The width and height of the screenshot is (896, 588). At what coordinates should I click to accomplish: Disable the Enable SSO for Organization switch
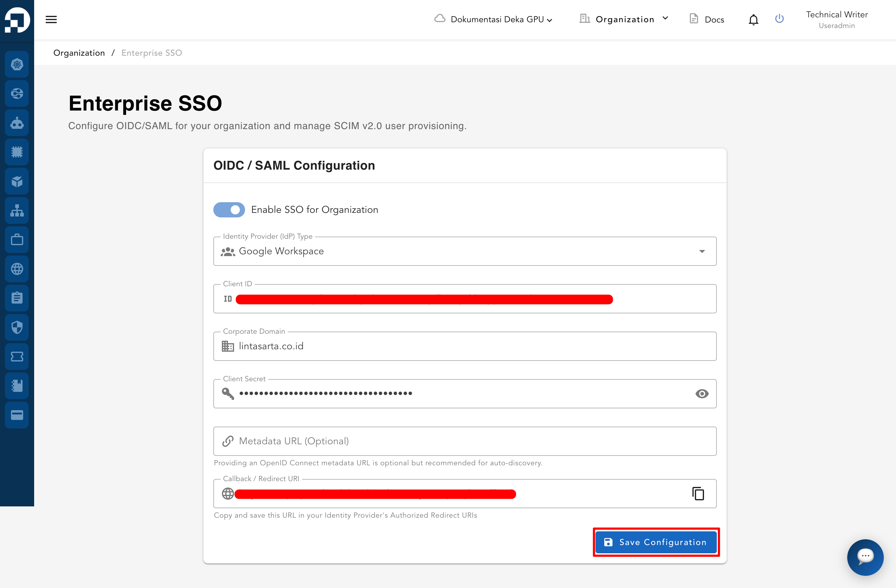[x=229, y=209]
